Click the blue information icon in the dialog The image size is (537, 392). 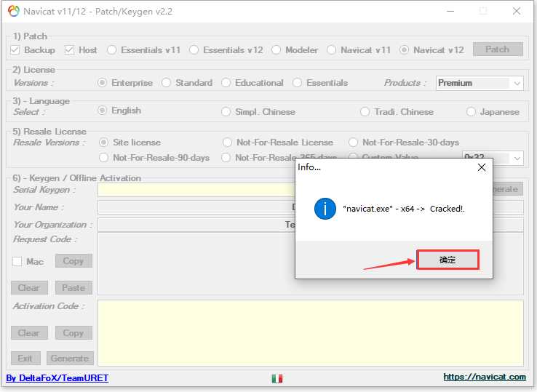[x=325, y=209]
